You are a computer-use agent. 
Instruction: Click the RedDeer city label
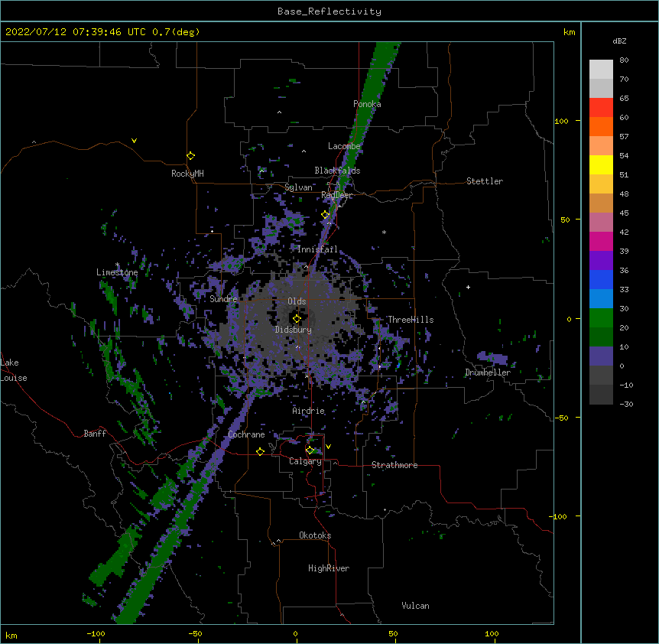(336, 195)
